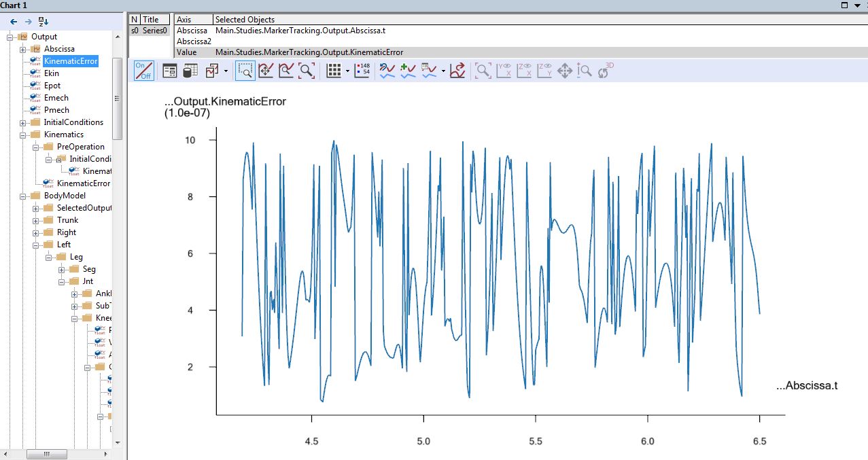868x460 pixels.
Task: Click the greyed framed magnifier icon
Action: (x=483, y=70)
